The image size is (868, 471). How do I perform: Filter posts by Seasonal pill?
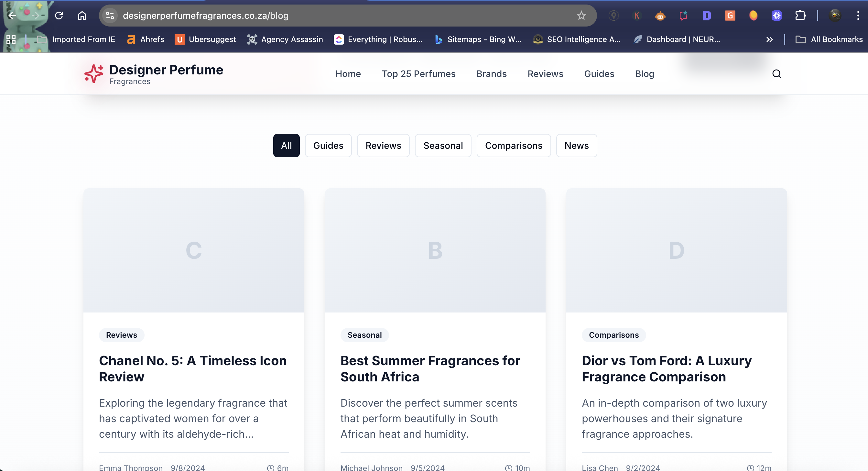443,146
